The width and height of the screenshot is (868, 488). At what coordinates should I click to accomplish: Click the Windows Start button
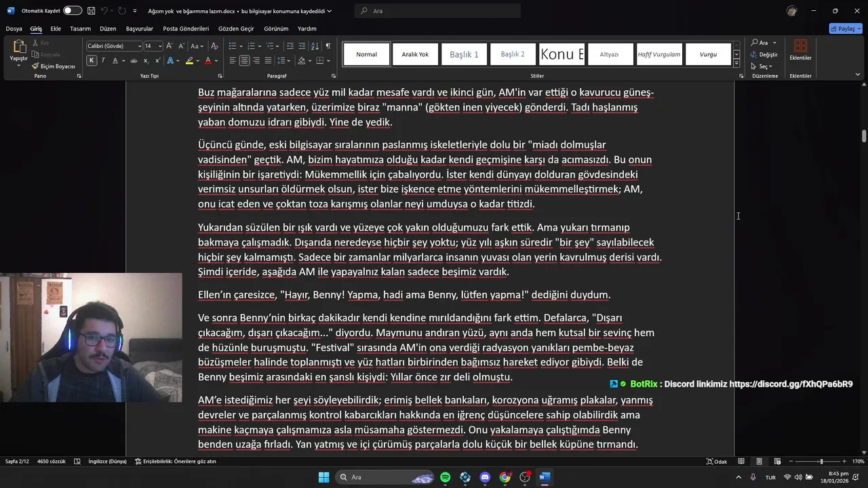tap(323, 477)
